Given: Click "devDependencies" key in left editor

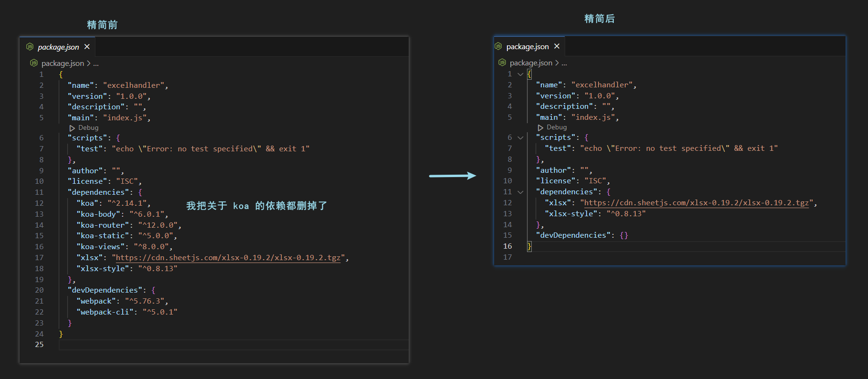Looking at the screenshot, I should tap(105, 290).
